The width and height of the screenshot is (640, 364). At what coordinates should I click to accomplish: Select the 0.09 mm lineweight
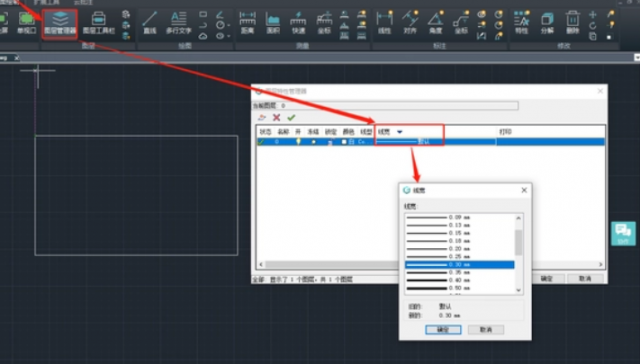[460, 218]
